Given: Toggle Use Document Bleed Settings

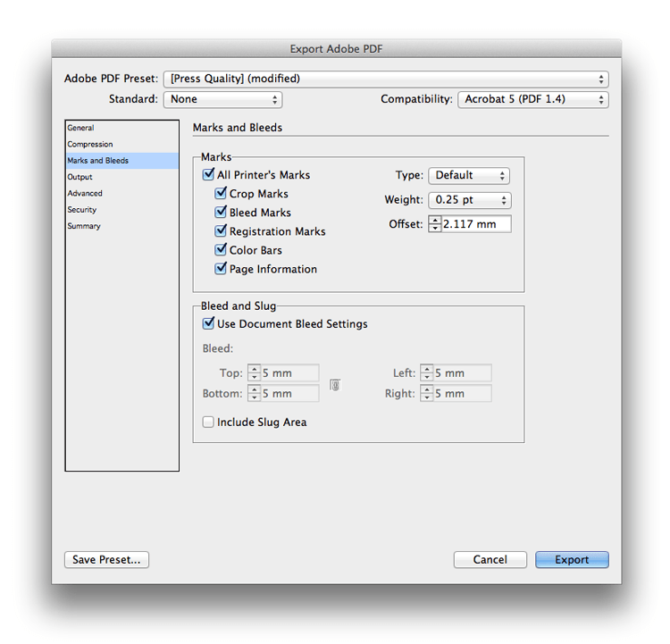Looking at the screenshot, I should coord(208,323).
